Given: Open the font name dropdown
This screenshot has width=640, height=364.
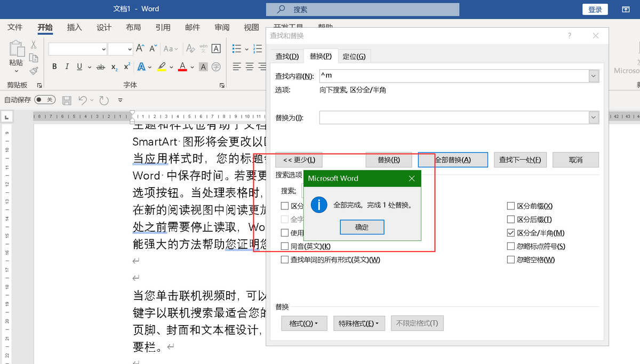Looking at the screenshot, I should [x=103, y=49].
